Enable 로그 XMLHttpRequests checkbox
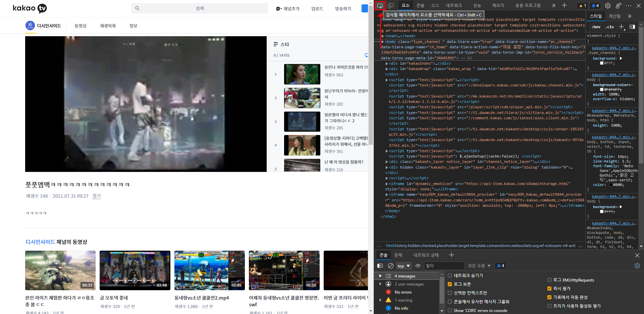 tap(549, 280)
